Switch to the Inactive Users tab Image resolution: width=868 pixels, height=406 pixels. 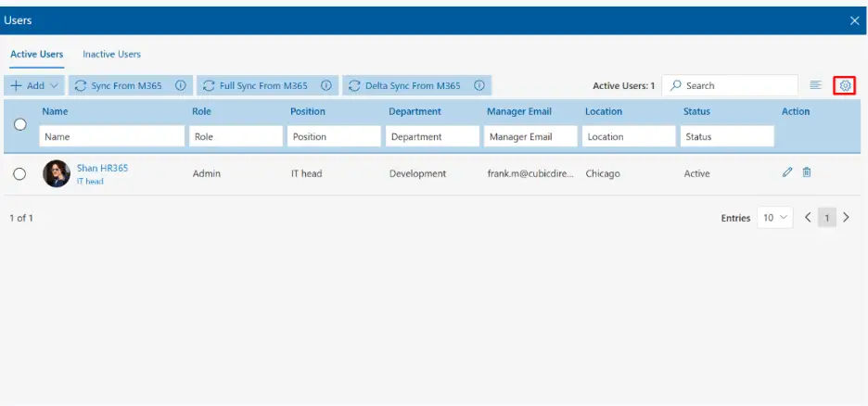[x=112, y=54]
